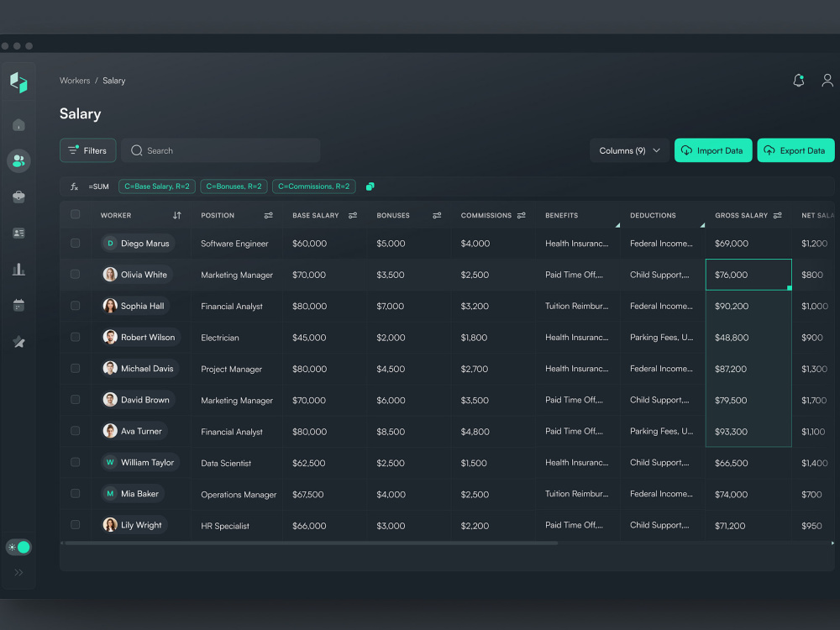Open the star favorites sidebar icon
This screenshot has height=630, width=840.
click(18, 342)
